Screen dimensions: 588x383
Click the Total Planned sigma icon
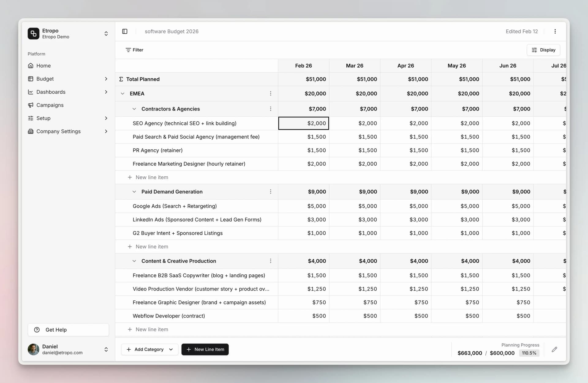pos(121,79)
